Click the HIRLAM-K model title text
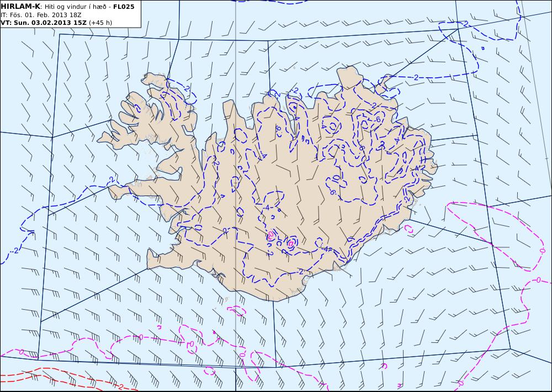Screen dimensions: 552x392 (21, 7)
